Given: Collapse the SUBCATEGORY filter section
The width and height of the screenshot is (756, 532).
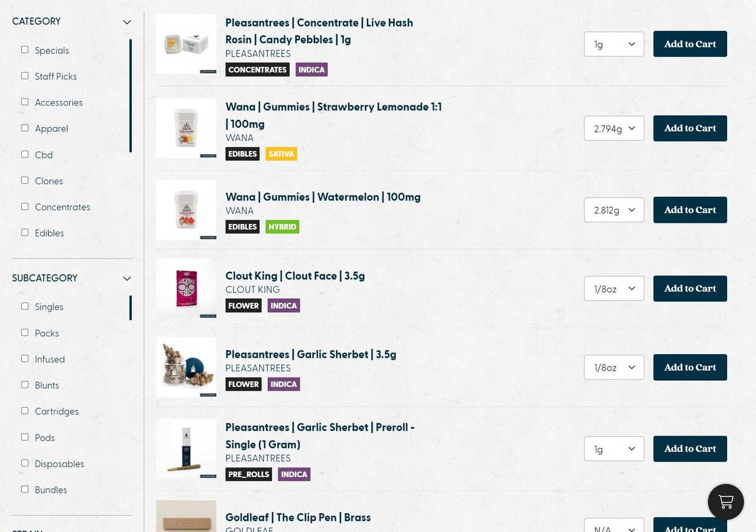Looking at the screenshot, I should 126,278.
